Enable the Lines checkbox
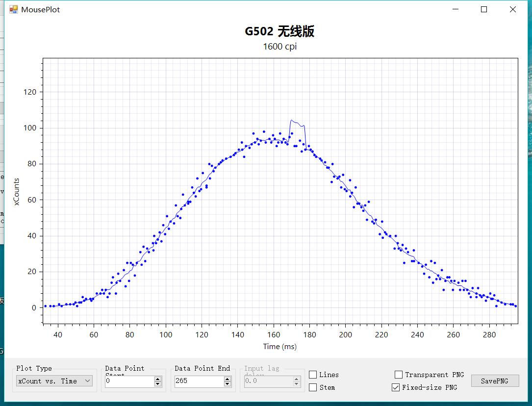Screen dimensions: 532x406 [312, 375]
